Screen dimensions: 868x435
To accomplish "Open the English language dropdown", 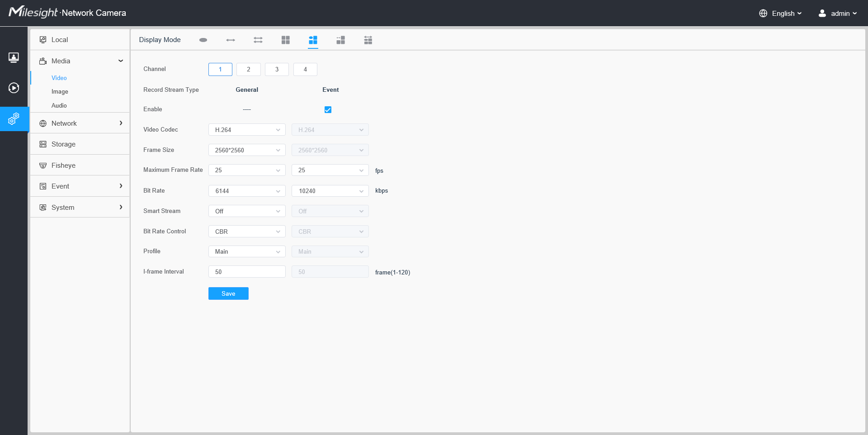I will point(787,14).
